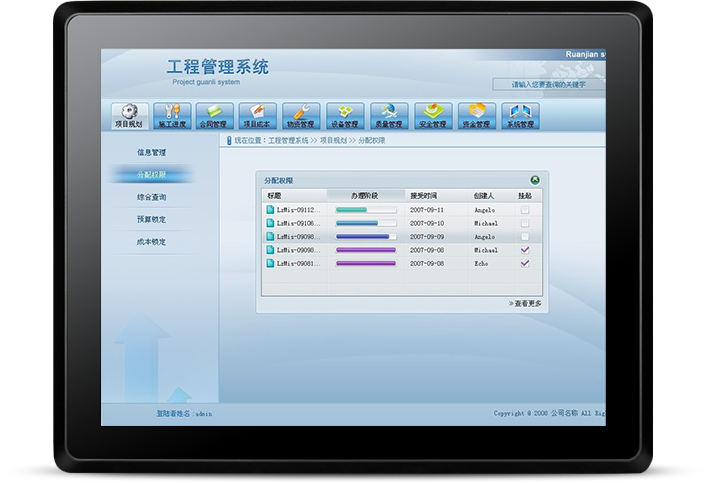Open 系统管理 module icon
The height and width of the screenshot is (483, 705).
(520, 116)
